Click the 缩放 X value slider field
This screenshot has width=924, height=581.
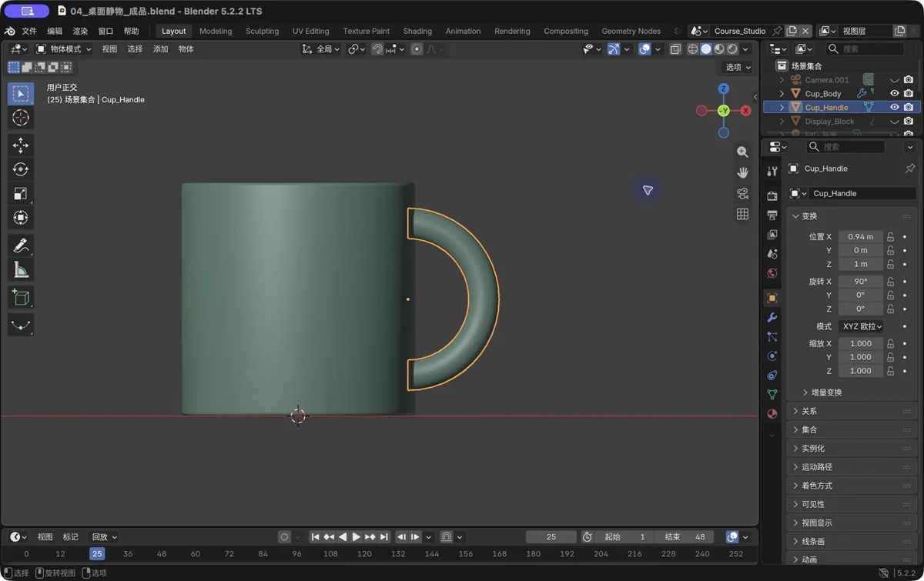coord(861,344)
